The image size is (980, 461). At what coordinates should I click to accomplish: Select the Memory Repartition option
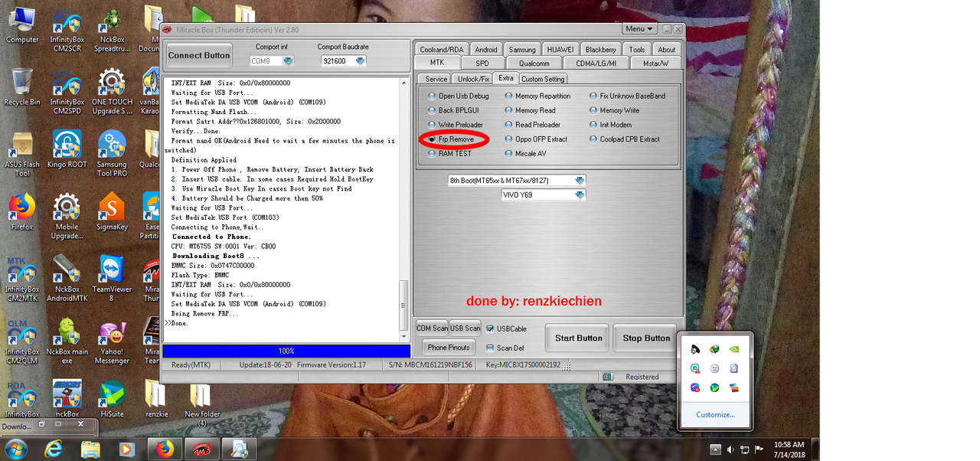pyautogui.click(x=537, y=96)
